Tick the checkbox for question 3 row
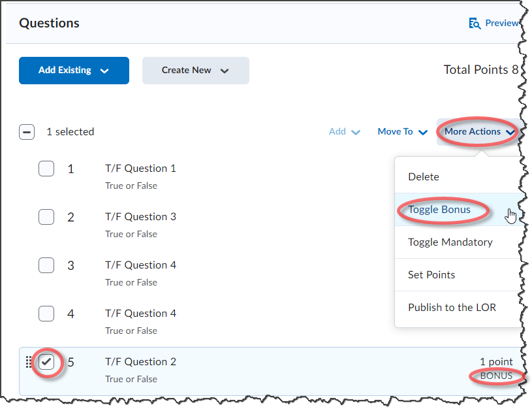 click(x=46, y=265)
